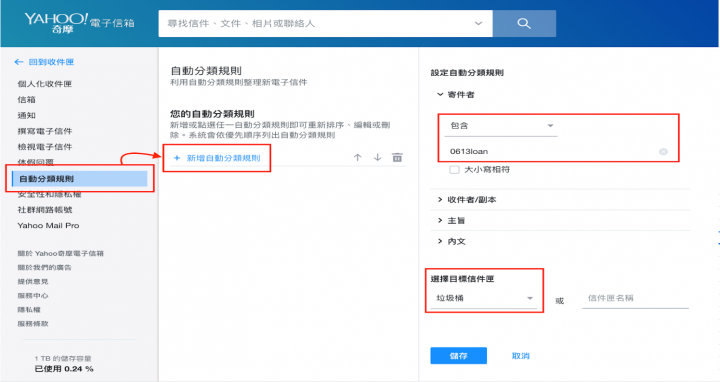The height and width of the screenshot is (382, 720).
Task: Open 個人化收件匣 settings
Action: click(45, 84)
